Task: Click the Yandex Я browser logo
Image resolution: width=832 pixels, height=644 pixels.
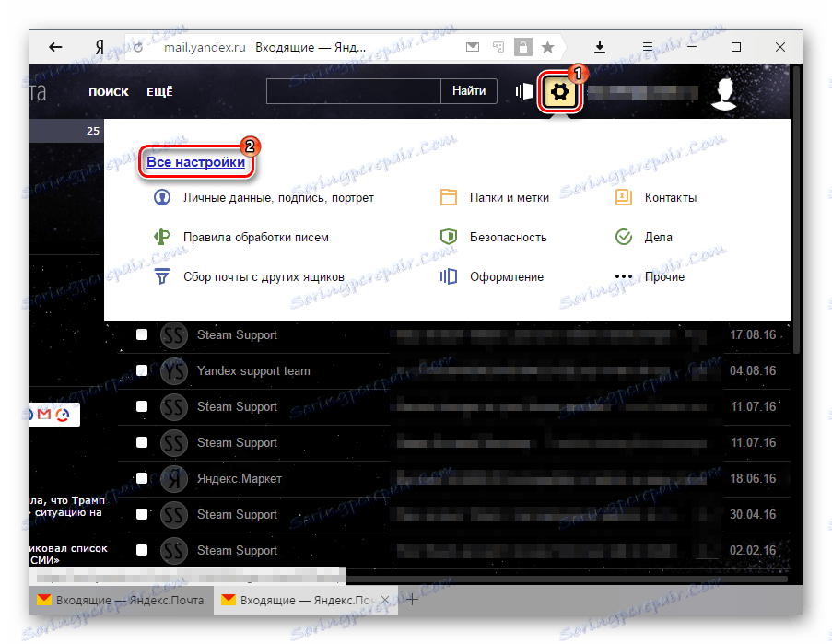Action: pos(100,47)
